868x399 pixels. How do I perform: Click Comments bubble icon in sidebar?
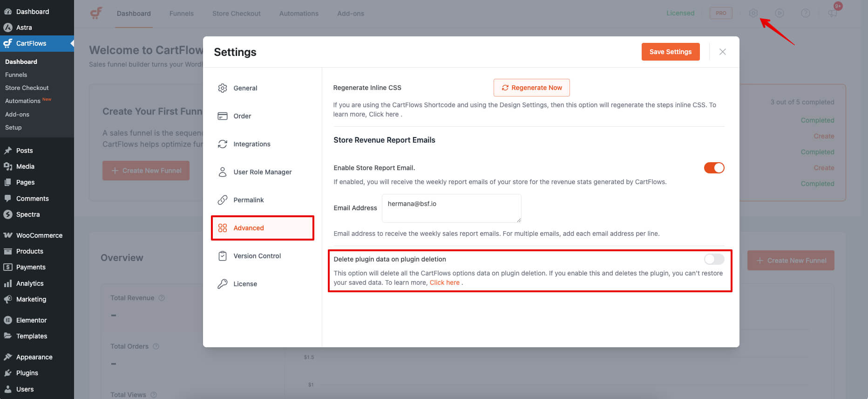[8, 199]
